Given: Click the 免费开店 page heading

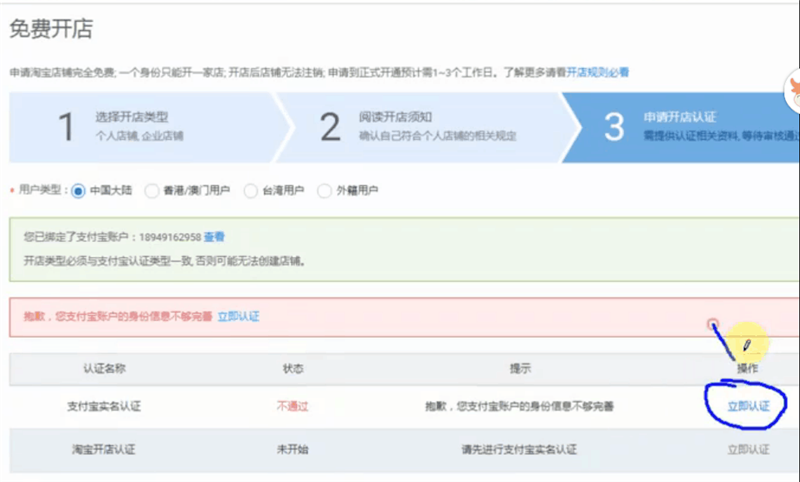Looking at the screenshot, I should (51, 29).
